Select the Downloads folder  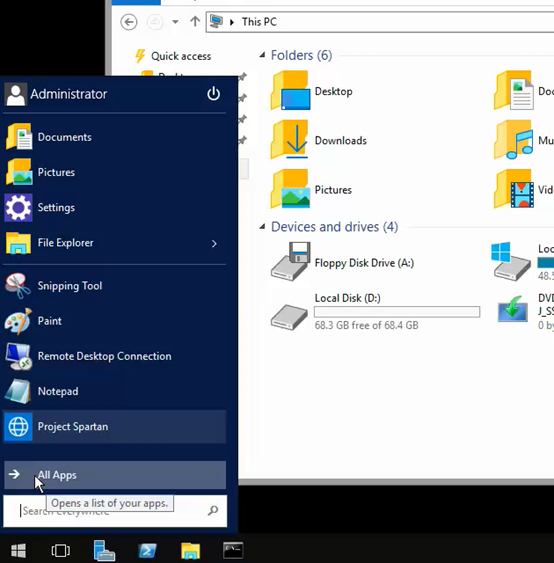point(319,140)
